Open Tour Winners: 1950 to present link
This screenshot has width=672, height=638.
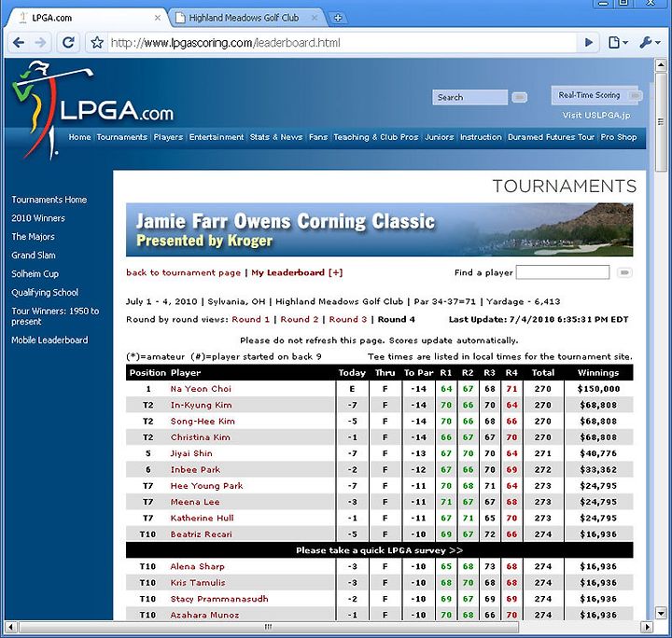(55, 316)
